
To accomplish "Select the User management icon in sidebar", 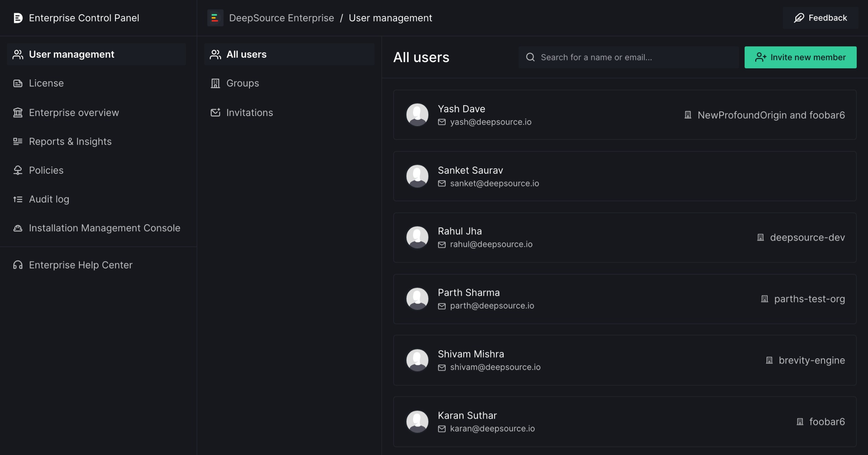I will [x=17, y=54].
